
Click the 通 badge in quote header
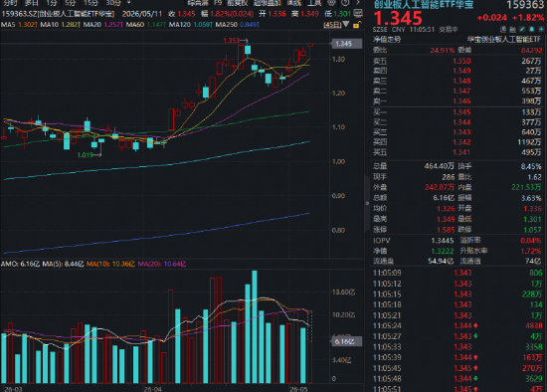[503, 29]
